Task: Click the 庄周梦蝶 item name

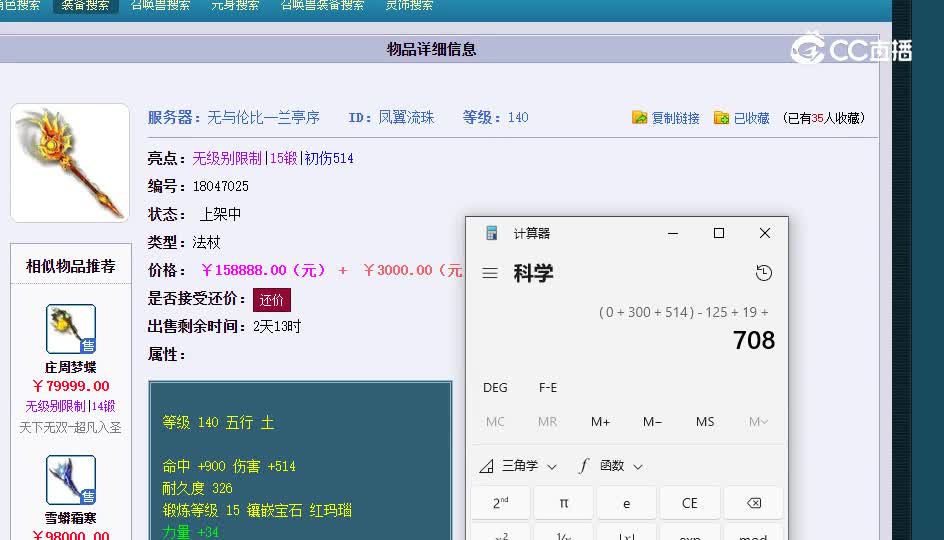Action: (70, 367)
